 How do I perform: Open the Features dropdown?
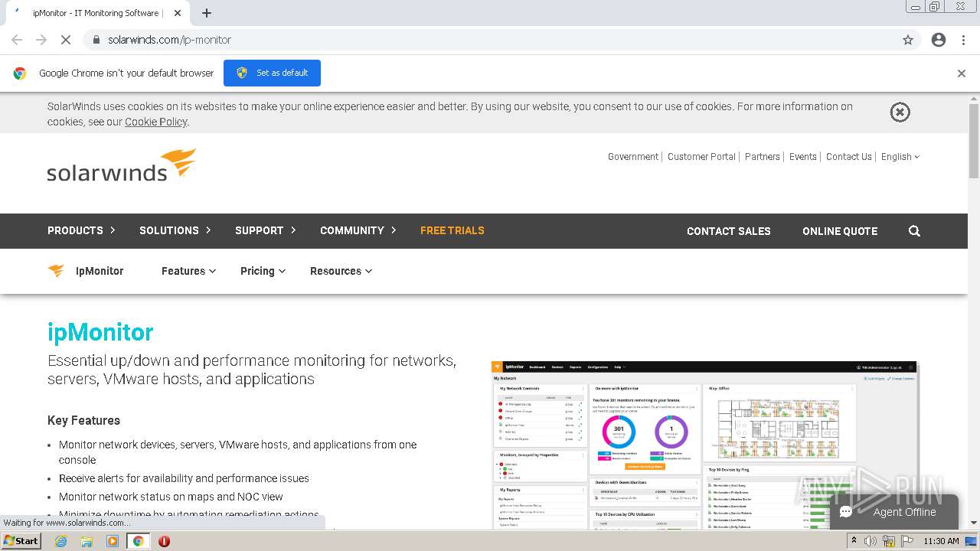pos(188,271)
